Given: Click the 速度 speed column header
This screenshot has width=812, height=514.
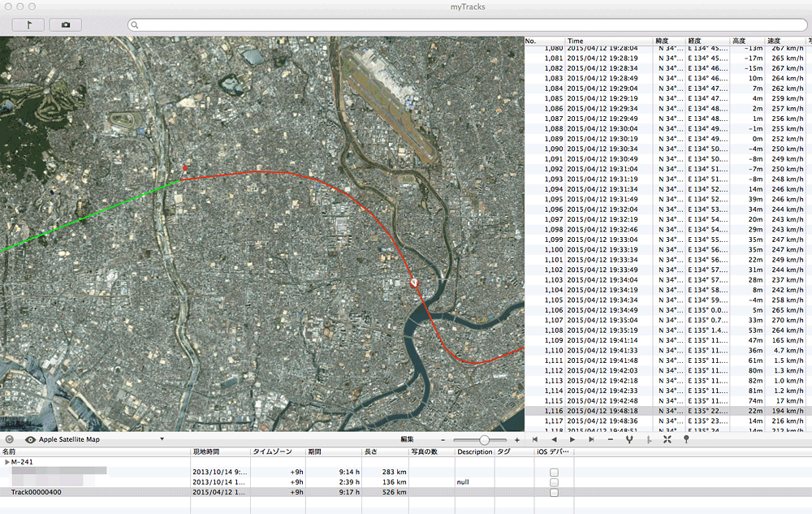Looking at the screenshot, I should 785,41.
